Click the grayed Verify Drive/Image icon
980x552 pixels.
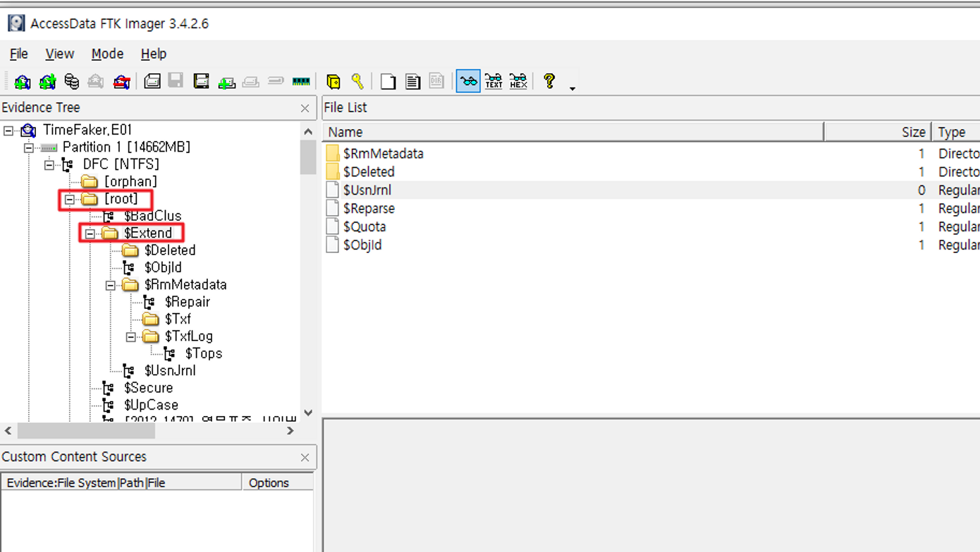coord(276,81)
